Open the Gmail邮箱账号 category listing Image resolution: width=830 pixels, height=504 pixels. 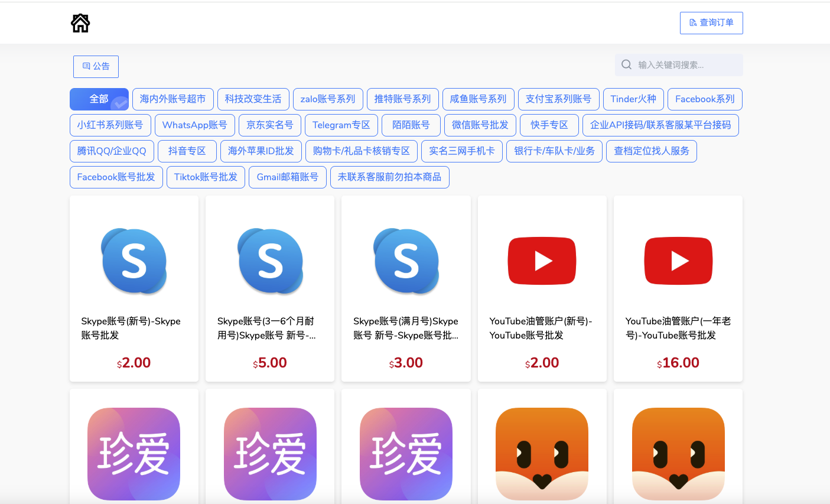point(288,177)
